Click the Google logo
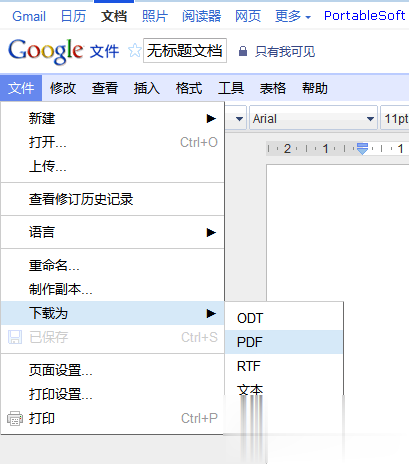Image resolution: width=409 pixels, height=464 pixels. [x=45, y=51]
